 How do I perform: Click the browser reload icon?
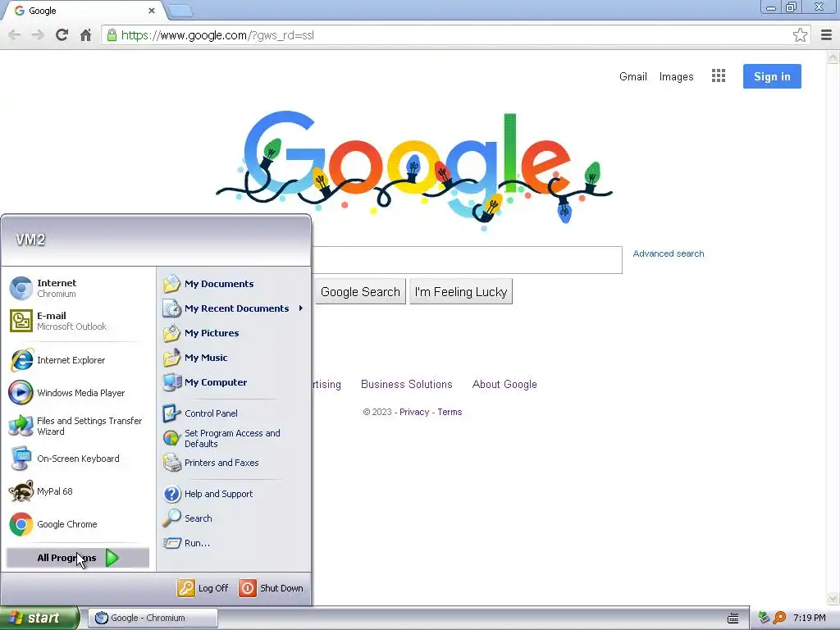[62, 35]
